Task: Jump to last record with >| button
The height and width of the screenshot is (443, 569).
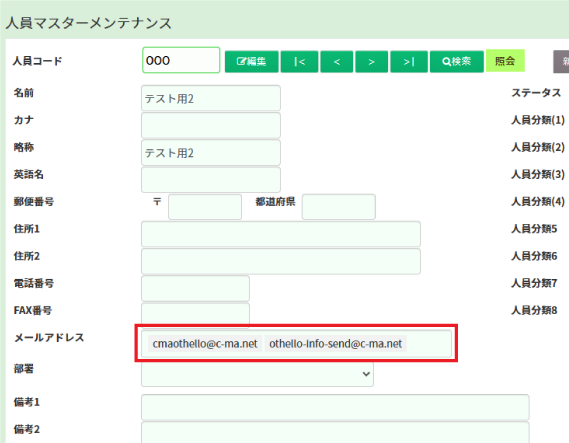Action: (x=409, y=62)
